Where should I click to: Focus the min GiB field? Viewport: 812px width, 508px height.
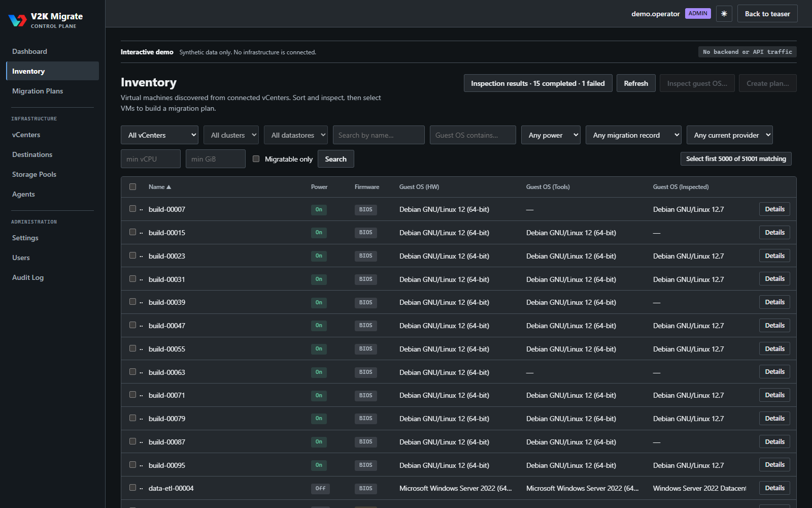tap(216, 159)
